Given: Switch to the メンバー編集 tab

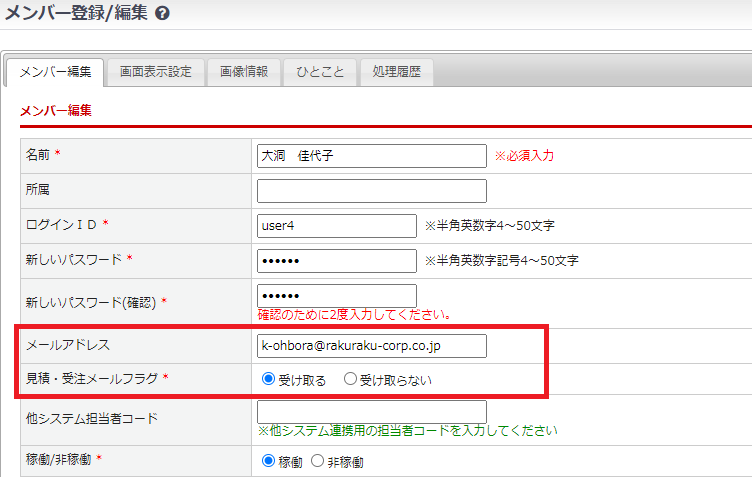Looking at the screenshot, I should click(x=56, y=72).
